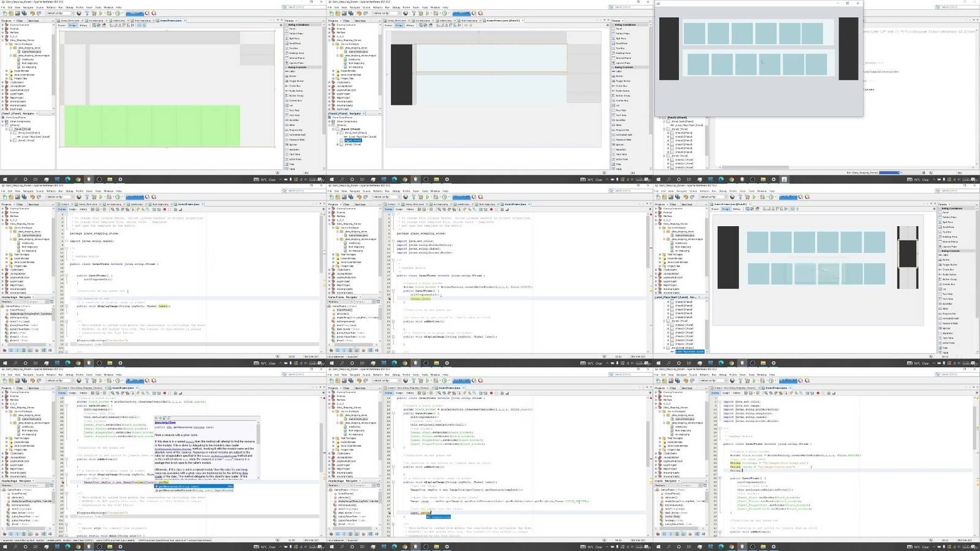This screenshot has width=980, height=551.
Task: Click New Project icon in top-left frame toolbar
Action: (11, 13)
